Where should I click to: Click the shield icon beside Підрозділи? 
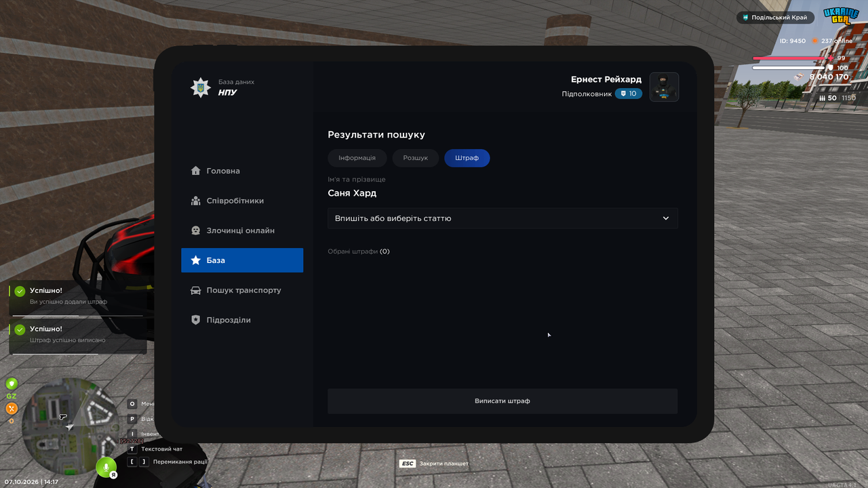tap(196, 320)
